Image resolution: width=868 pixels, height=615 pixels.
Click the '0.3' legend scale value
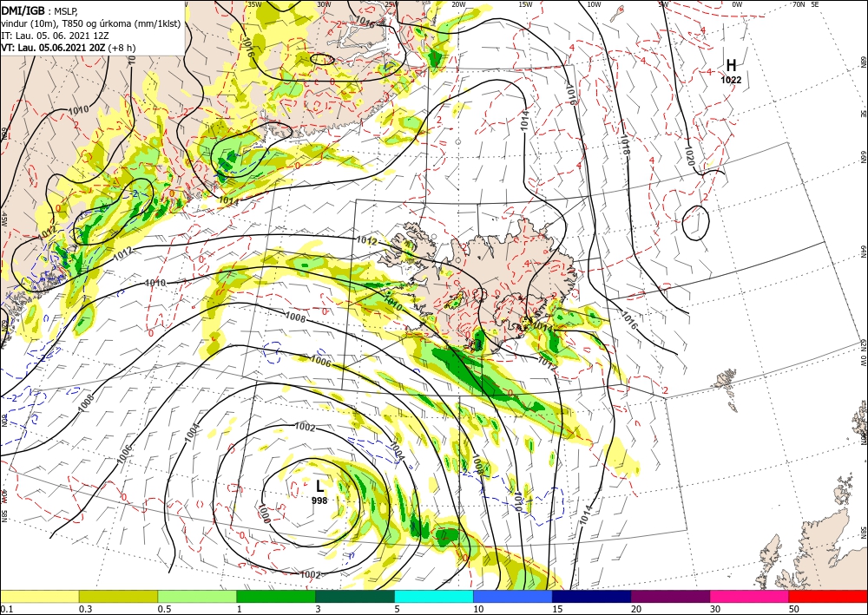click(x=85, y=609)
